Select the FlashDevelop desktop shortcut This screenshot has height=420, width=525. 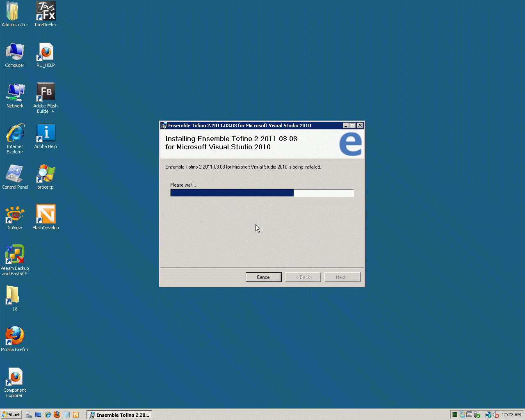point(46,217)
